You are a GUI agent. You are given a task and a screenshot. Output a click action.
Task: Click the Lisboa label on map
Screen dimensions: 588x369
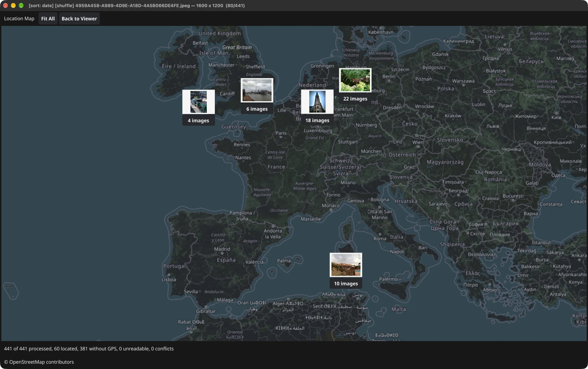(169, 280)
